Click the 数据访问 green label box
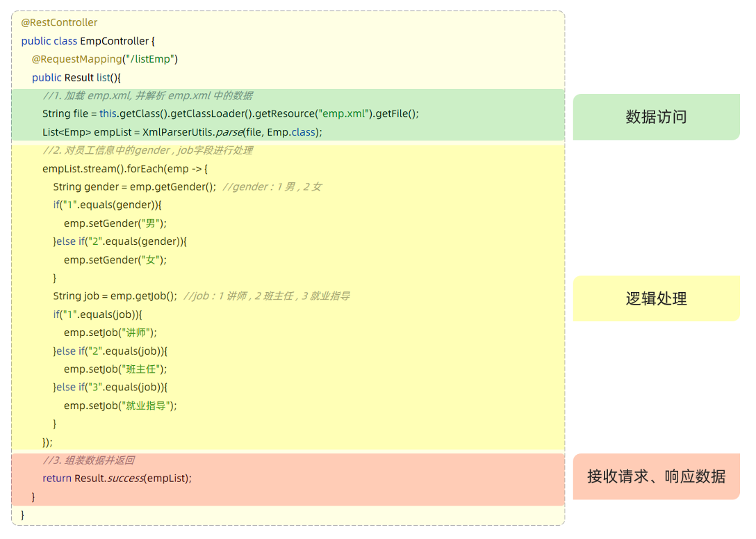Viewport: 756px width, 539px height. pos(656,117)
